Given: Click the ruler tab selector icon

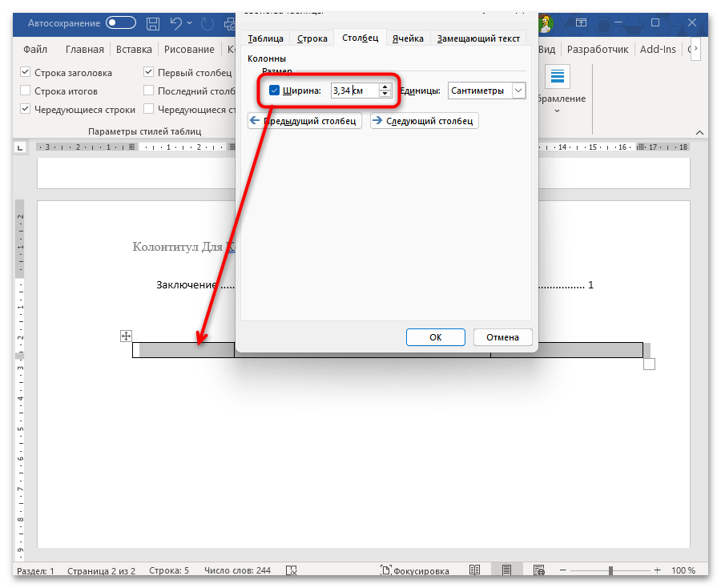Looking at the screenshot, I should pyautogui.click(x=20, y=147).
